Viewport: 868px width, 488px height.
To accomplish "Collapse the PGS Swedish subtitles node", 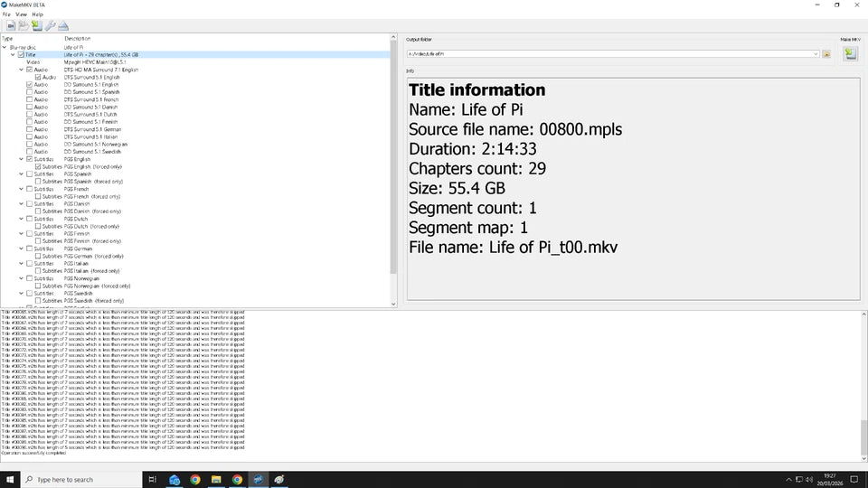I will pos(22,294).
